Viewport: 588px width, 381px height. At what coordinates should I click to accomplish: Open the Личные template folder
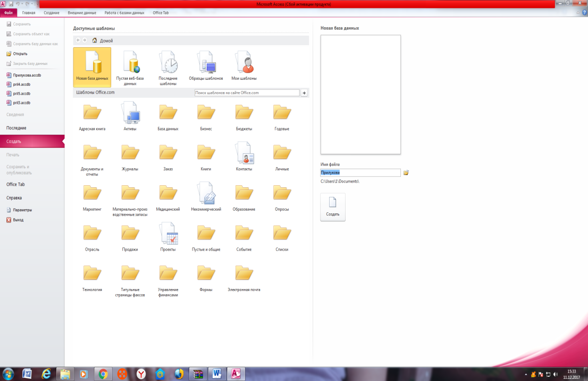point(282,158)
